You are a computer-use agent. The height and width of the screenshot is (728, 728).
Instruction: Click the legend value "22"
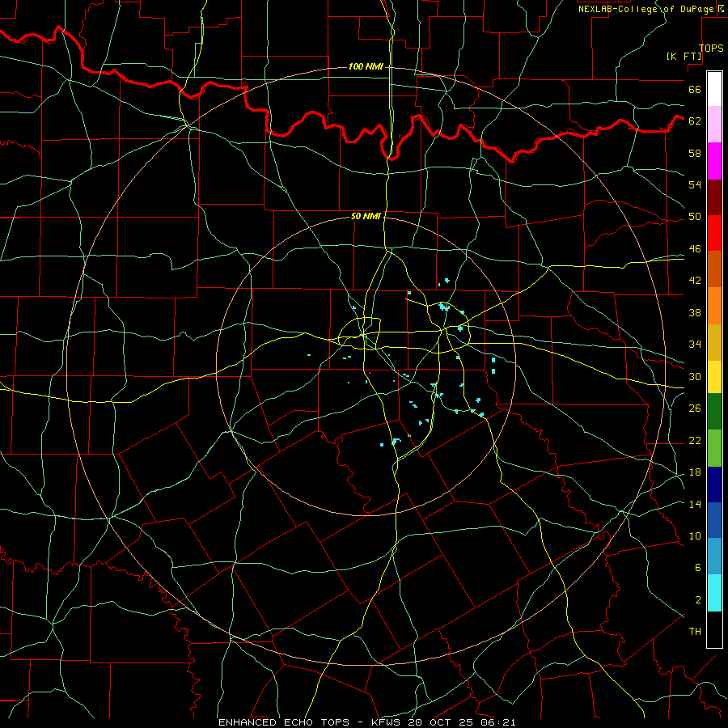click(695, 440)
